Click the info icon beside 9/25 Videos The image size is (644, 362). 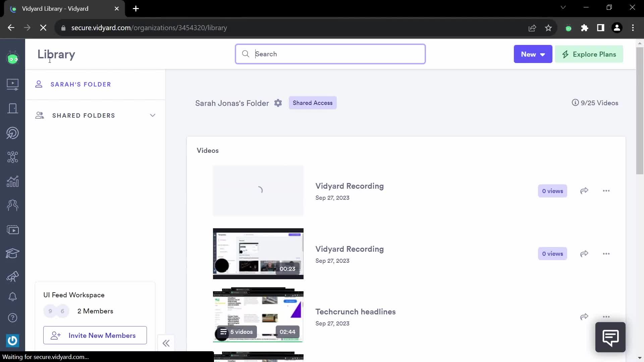click(x=575, y=103)
